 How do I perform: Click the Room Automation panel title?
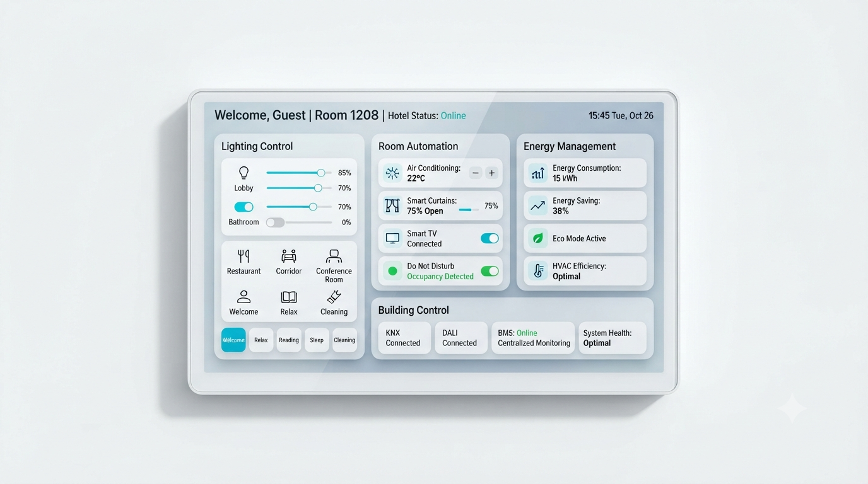(x=418, y=146)
